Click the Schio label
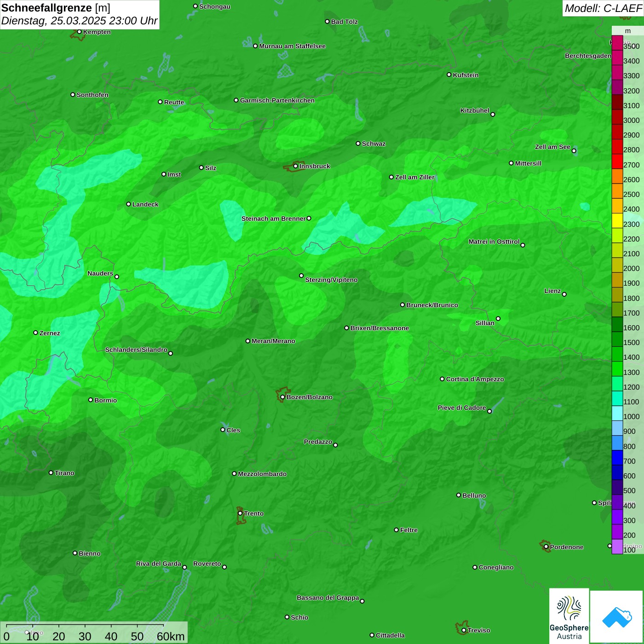The image size is (644, 644). [299, 617]
